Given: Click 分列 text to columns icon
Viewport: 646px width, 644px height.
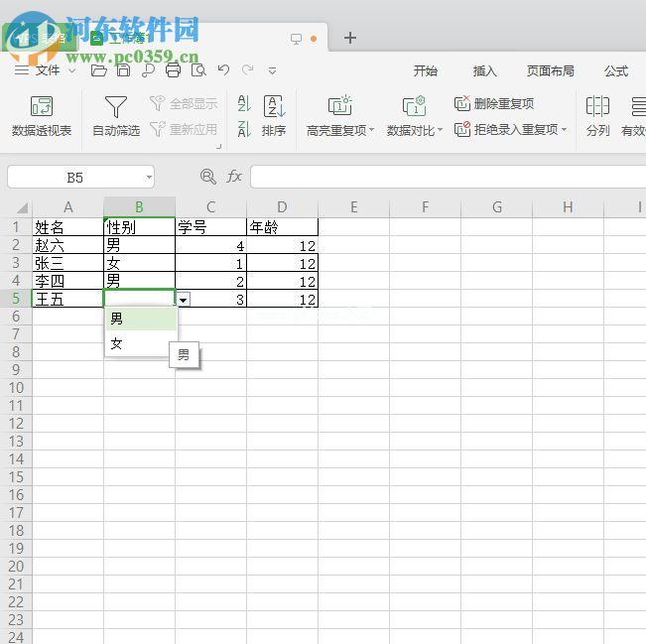Looking at the screenshot, I should [x=597, y=116].
